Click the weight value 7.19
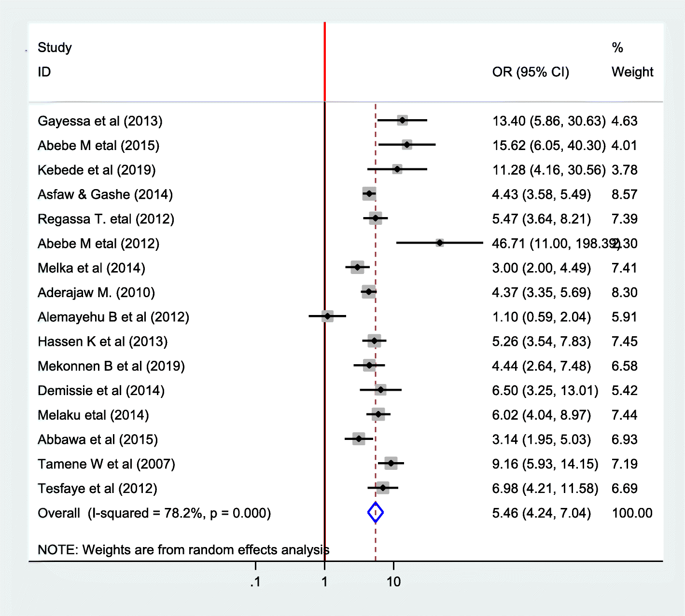685x616 pixels. (625, 464)
